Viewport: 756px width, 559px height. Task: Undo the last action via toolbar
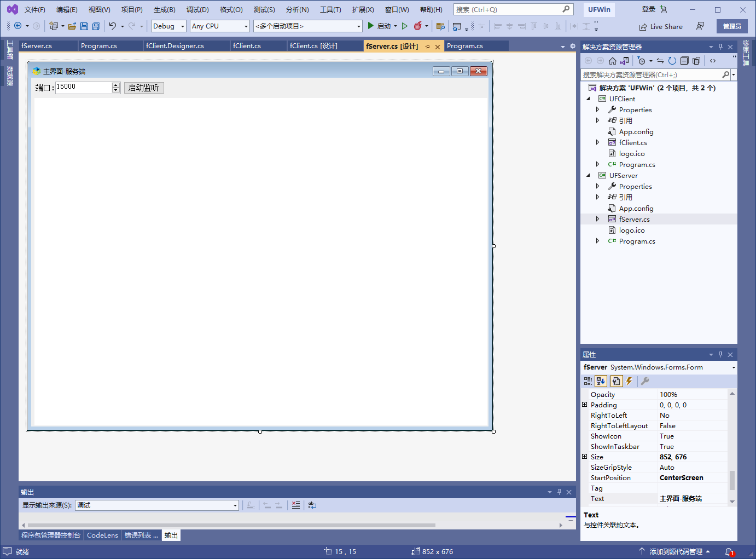point(113,26)
